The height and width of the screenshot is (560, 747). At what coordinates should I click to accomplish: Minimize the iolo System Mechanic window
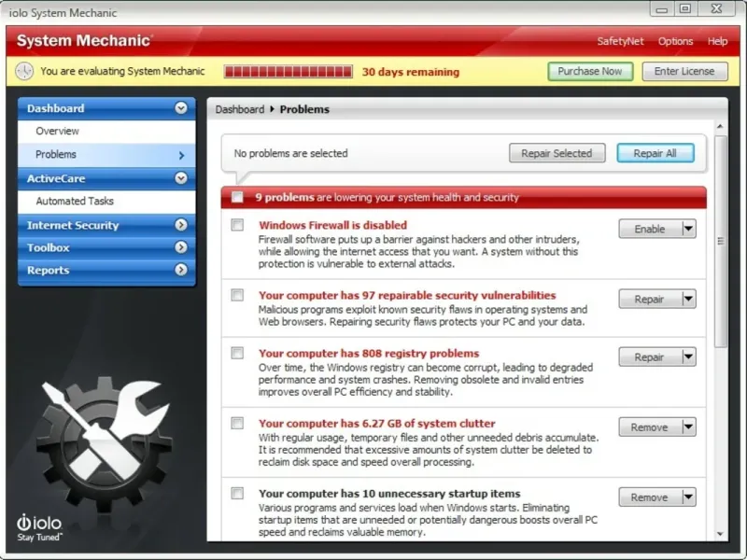tap(662, 9)
